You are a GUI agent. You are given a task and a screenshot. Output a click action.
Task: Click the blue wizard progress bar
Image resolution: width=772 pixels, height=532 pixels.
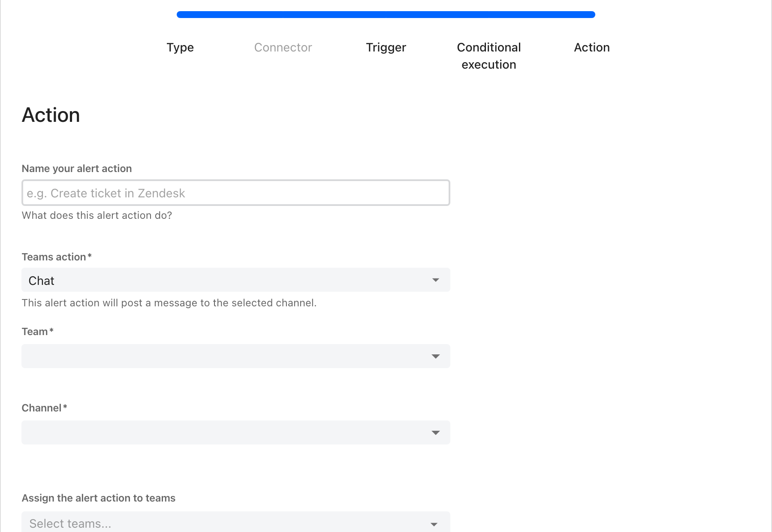coord(386,15)
